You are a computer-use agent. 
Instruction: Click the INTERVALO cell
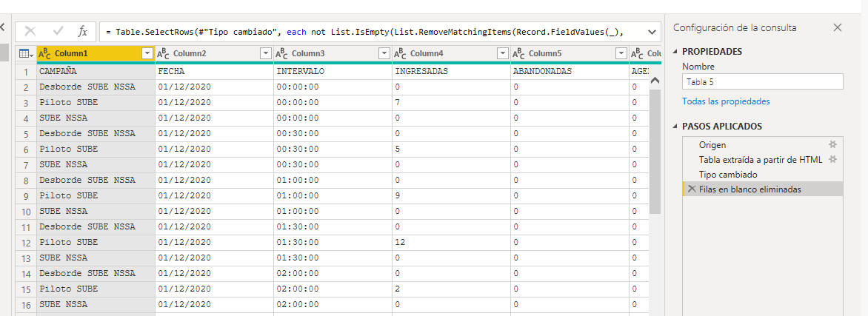click(333, 71)
